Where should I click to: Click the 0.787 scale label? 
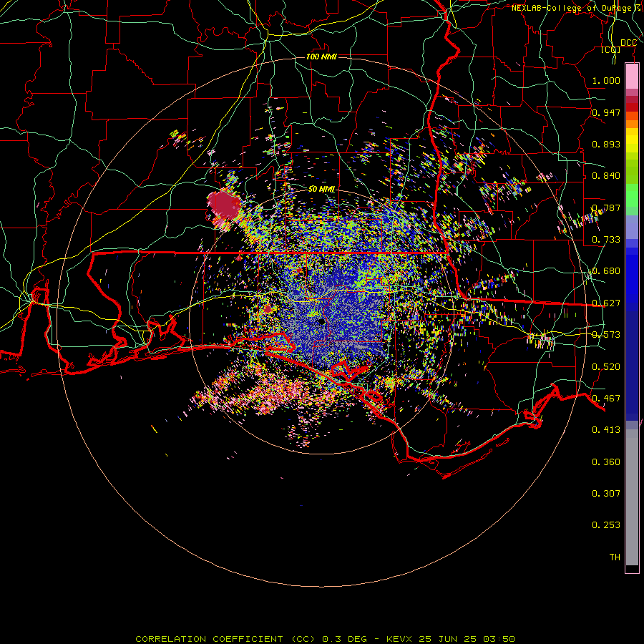tap(606, 208)
